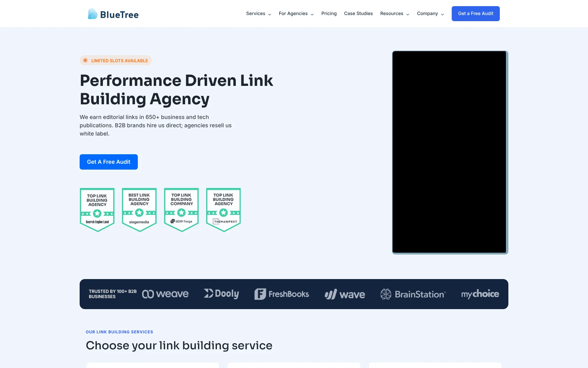Click the BlueTree logo

point(113,14)
